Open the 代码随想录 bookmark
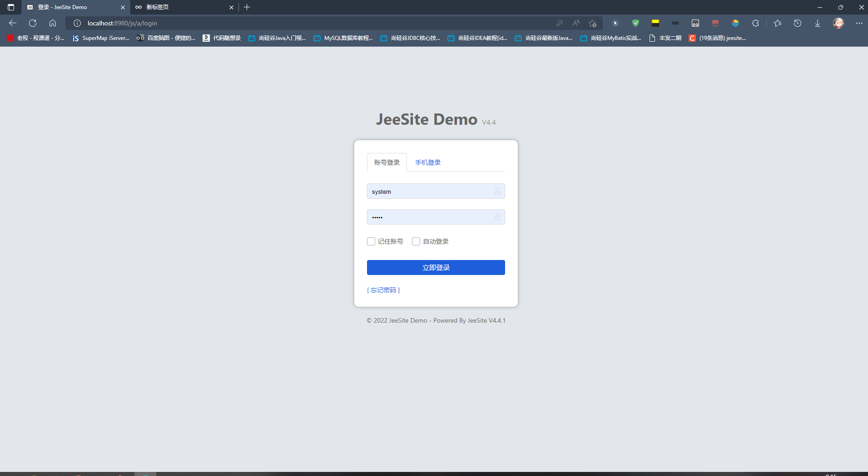The width and height of the screenshot is (868, 476). pos(222,38)
